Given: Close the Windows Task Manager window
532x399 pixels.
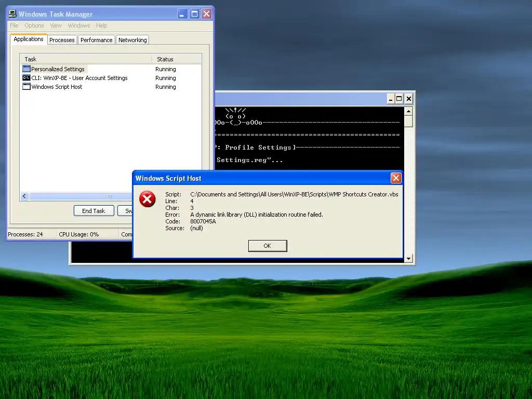Looking at the screenshot, I should click(x=206, y=14).
